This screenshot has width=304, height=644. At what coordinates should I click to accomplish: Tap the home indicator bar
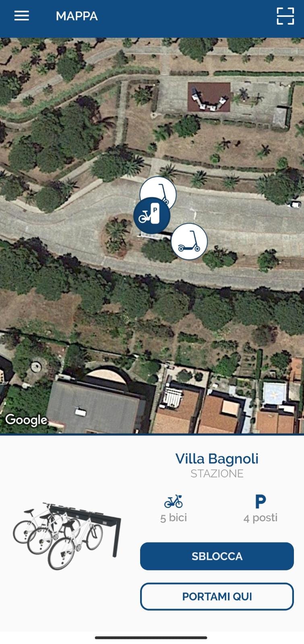pyautogui.click(x=151, y=638)
